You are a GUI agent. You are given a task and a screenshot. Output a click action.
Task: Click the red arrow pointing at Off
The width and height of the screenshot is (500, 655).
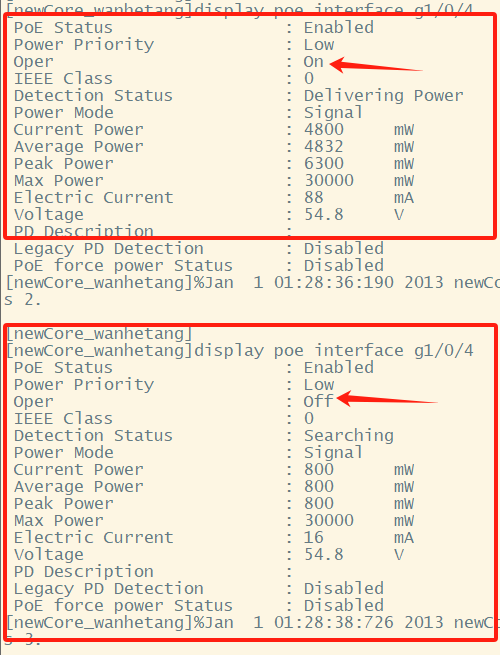click(x=387, y=399)
